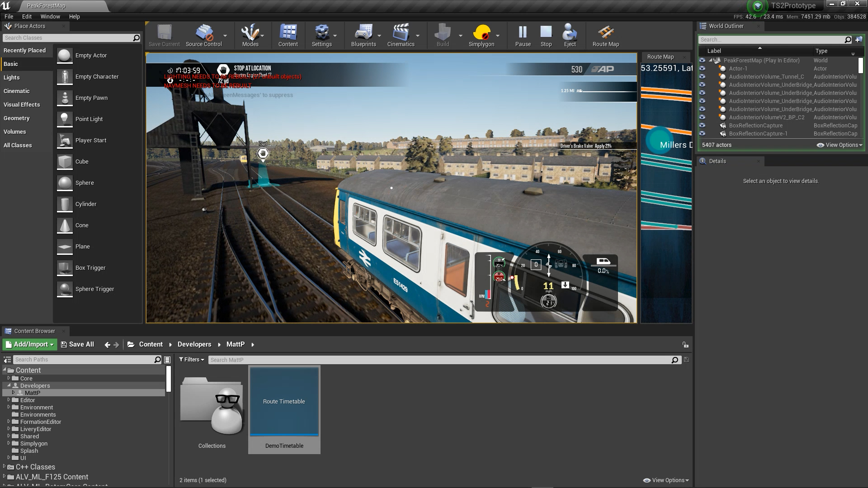The height and width of the screenshot is (488, 868).
Task: Switch to the Details tab
Action: [717, 161]
